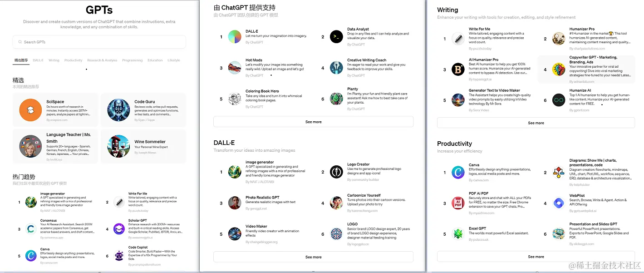Open the SciSpace orange icon

(30, 110)
